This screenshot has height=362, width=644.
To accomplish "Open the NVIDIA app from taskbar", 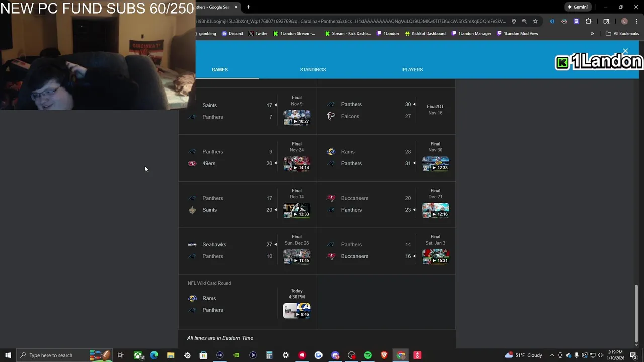I will [x=236, y=355].
